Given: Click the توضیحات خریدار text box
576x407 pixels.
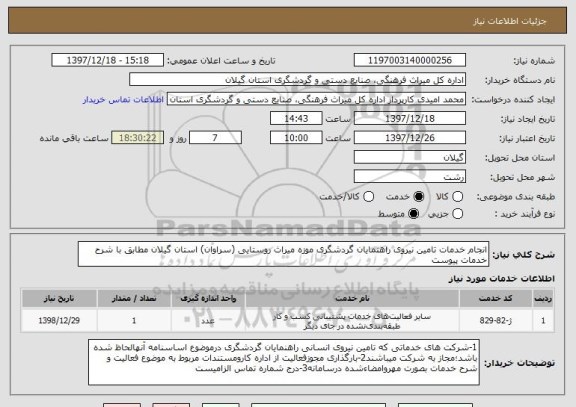Looking at the screenshot, I should pyautogui.click(x=284, y=362).
